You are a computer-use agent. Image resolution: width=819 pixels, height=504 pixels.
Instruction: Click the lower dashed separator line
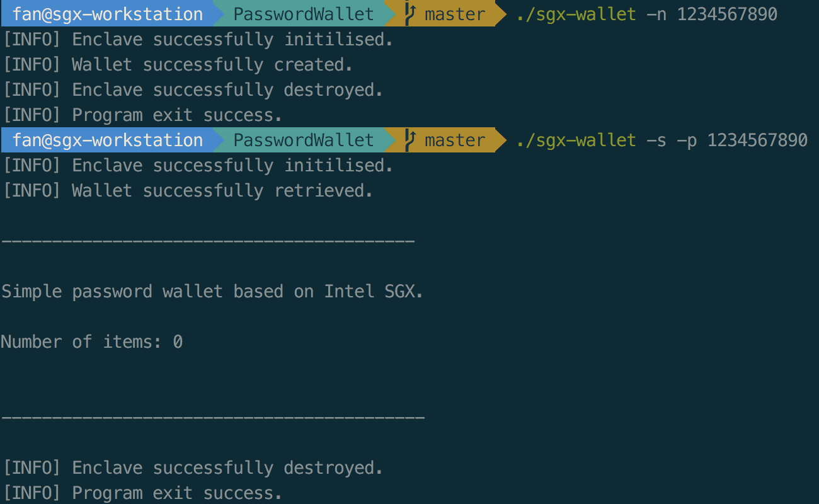[x=213, y=418]
